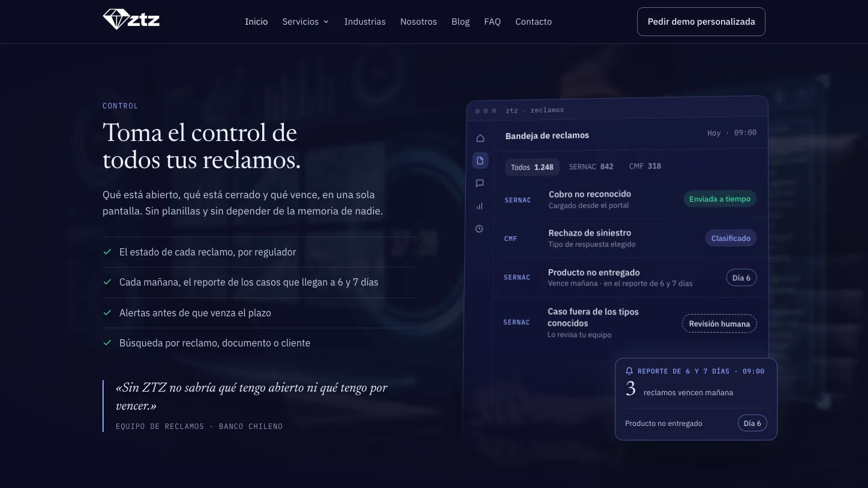This screenshot has height=488, width=868.
Task: Open the clock icon in mockup sidebar
Action: pyautogui.click(x=479, y=229)
